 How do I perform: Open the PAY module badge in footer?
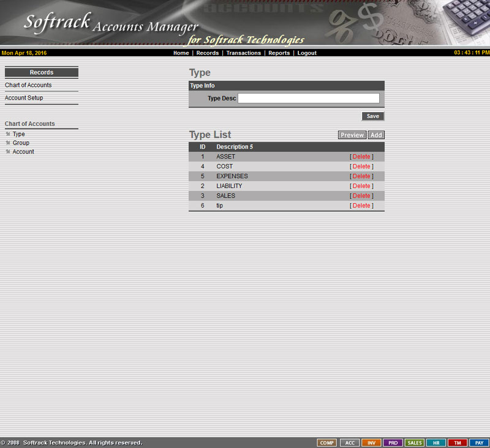[x=480, y=442]
